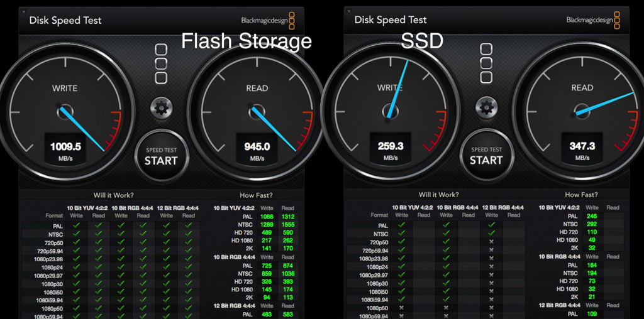Viewport: 644px width, 319px height.
Task: Click Blackmagicdesign logo in SSD window
Action: tap(593, 19)
